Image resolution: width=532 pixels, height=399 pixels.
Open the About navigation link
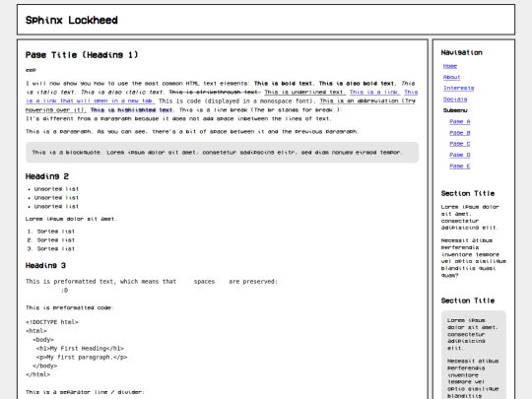(x=451, y=77)
